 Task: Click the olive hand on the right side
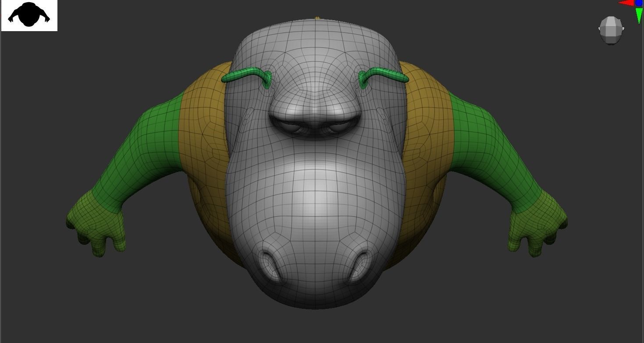pyautogui.click(x=537, y=224)
